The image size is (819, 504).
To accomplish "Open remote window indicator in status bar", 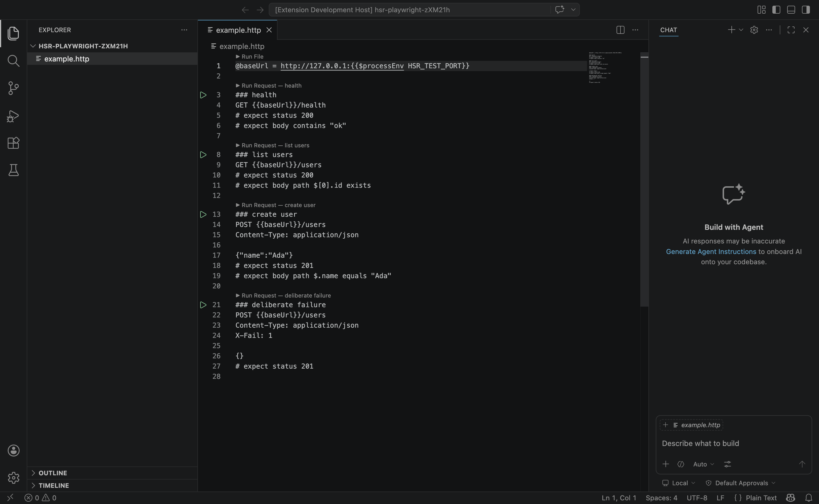I will (x=10, y=498).
